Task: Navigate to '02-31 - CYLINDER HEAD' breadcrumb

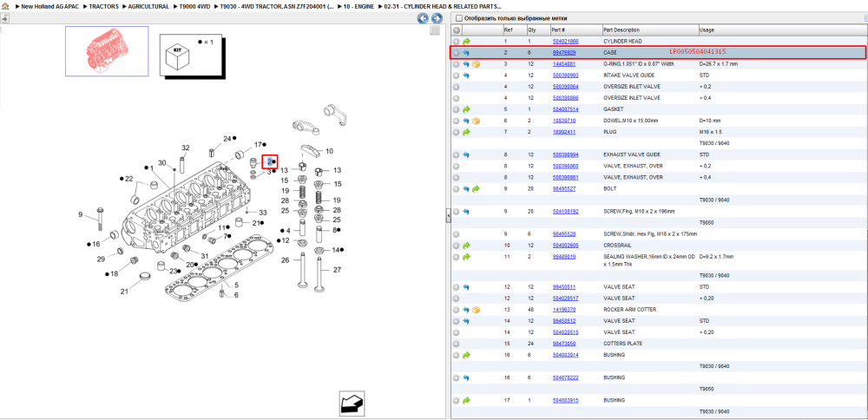Action: click(x=443, y=6)
